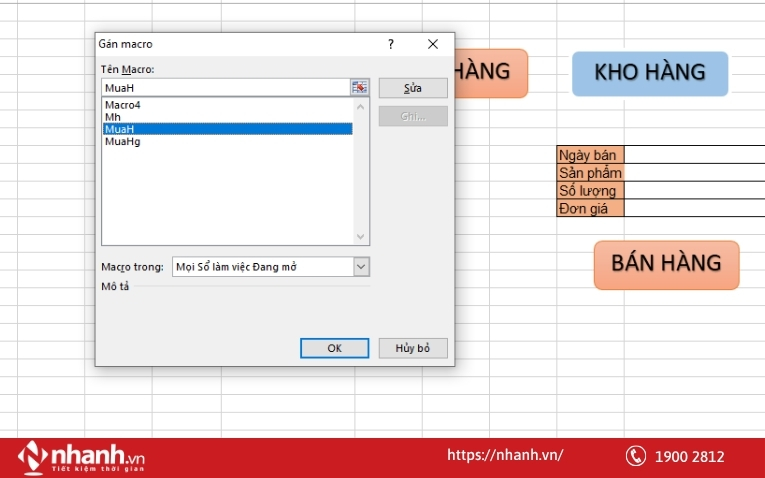Screen dimensions: 765x478
Task: Click the Tên Macro text field
Action: (x=225, y=88)
